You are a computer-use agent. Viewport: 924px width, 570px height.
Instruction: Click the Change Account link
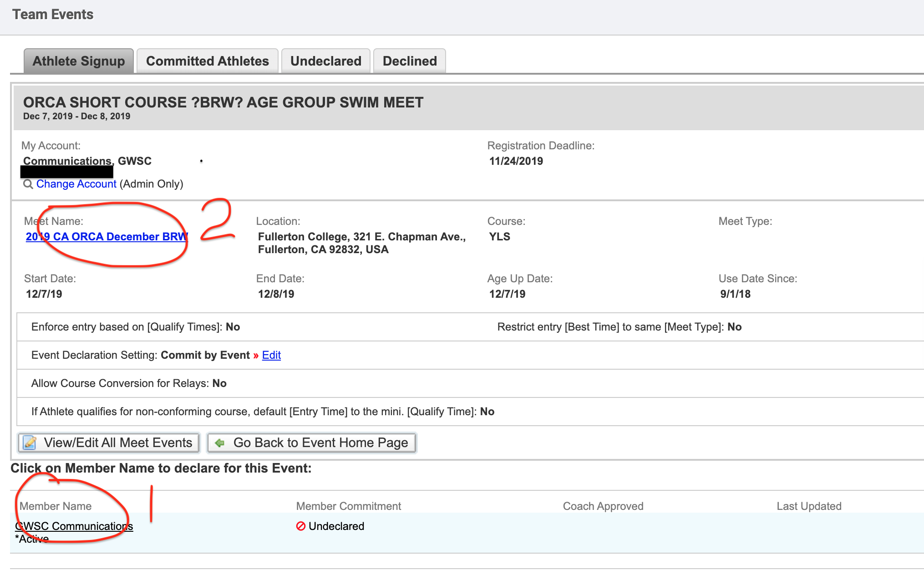(x=76, y=184)
